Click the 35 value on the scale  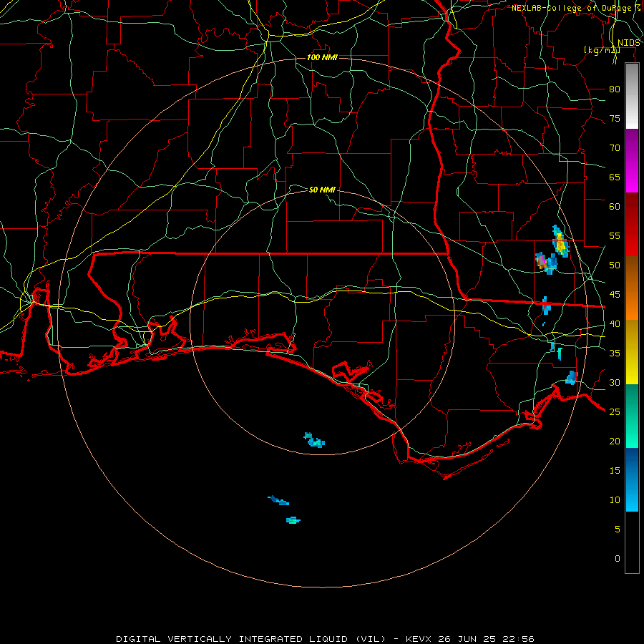point(615,353)
